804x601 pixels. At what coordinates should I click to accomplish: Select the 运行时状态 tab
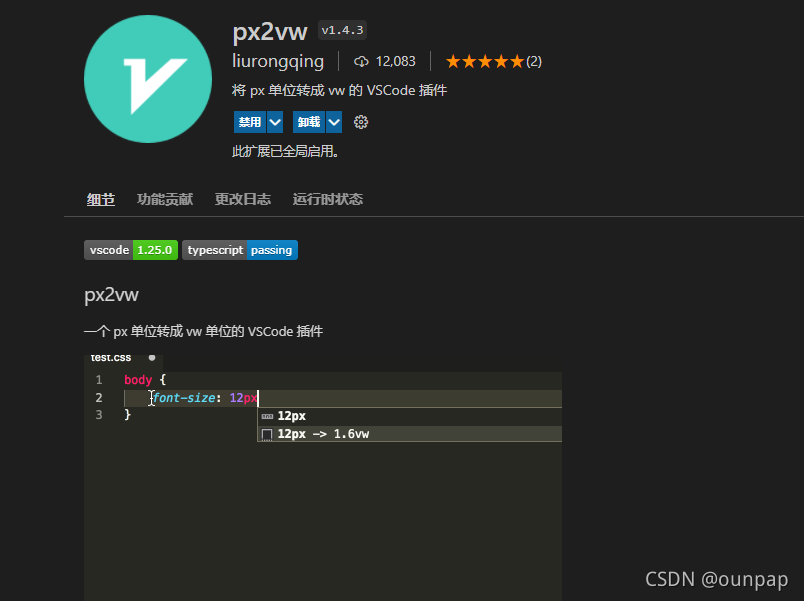(x=327, y=199)
